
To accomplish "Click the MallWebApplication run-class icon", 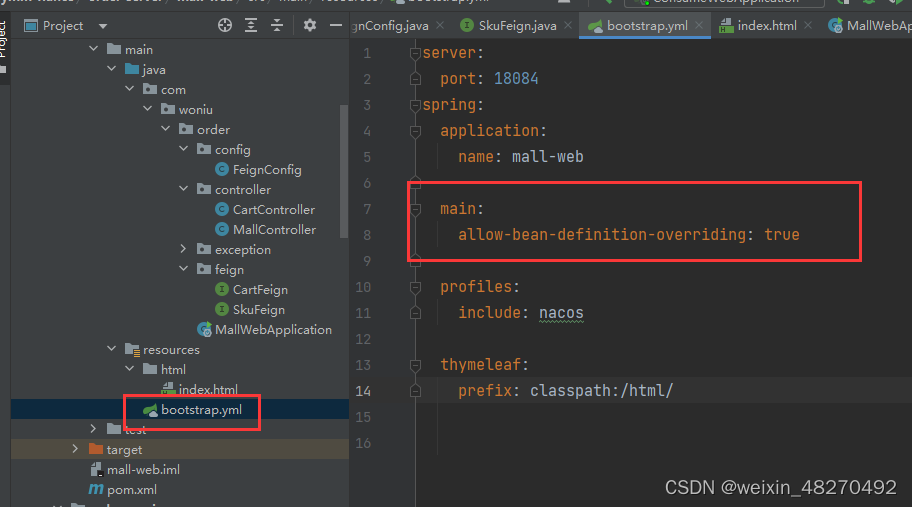I will point(204,330).
